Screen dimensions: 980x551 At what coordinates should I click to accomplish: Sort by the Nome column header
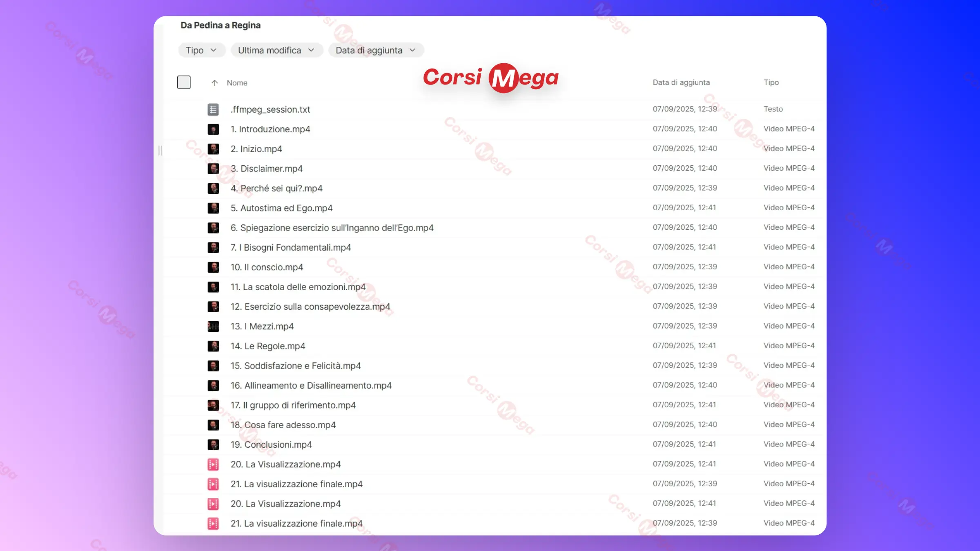point(237,83)
